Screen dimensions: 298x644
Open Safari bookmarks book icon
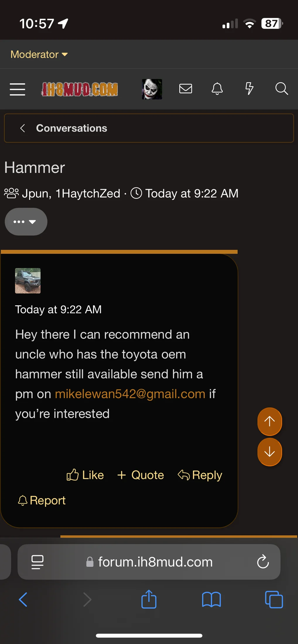click(x=211, y=599)
